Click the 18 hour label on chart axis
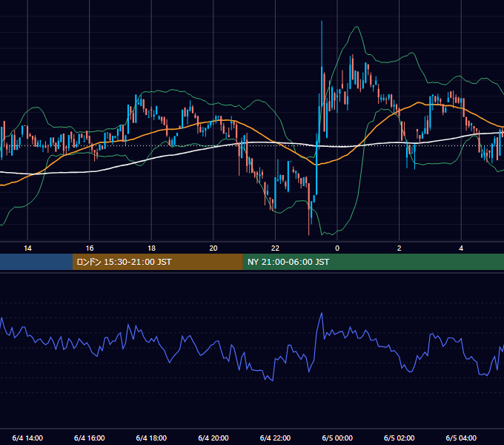 pos(151,248)
